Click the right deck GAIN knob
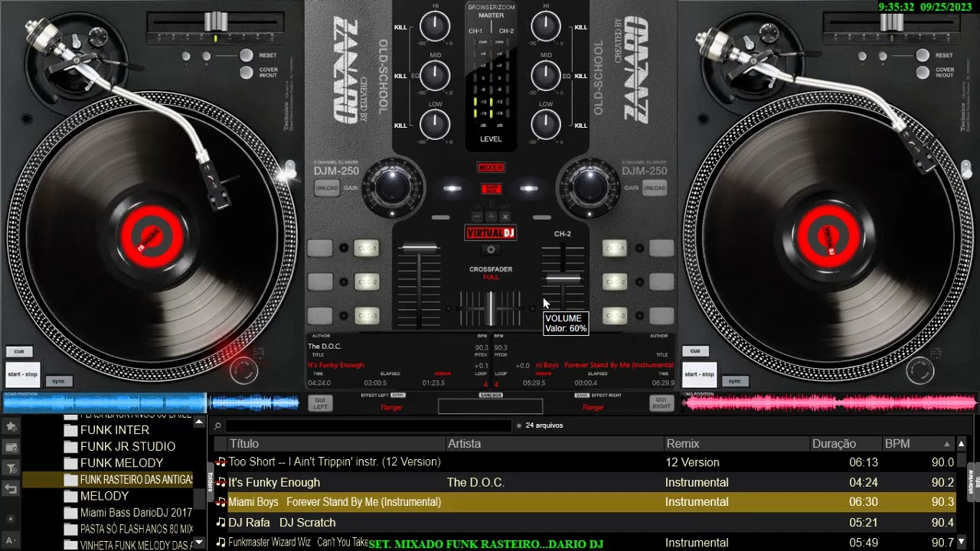Viewport: 980px width, 551px height. click(x=589, y=186)
